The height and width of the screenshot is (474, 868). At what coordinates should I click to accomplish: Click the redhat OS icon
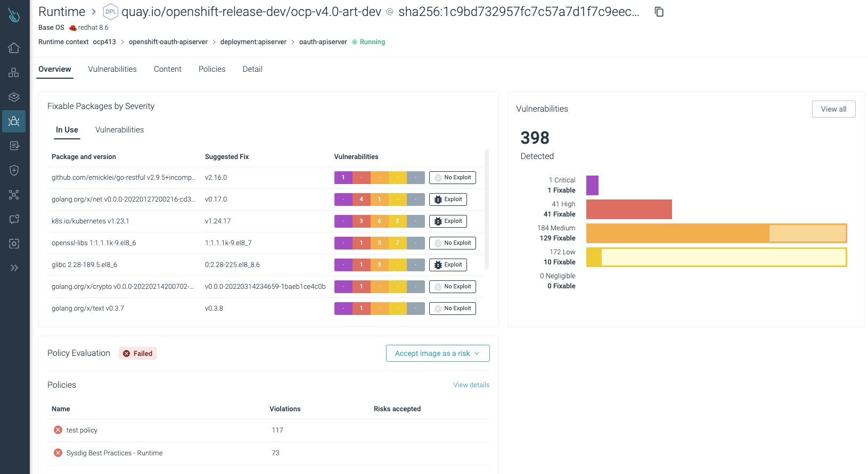coord(73,28)
